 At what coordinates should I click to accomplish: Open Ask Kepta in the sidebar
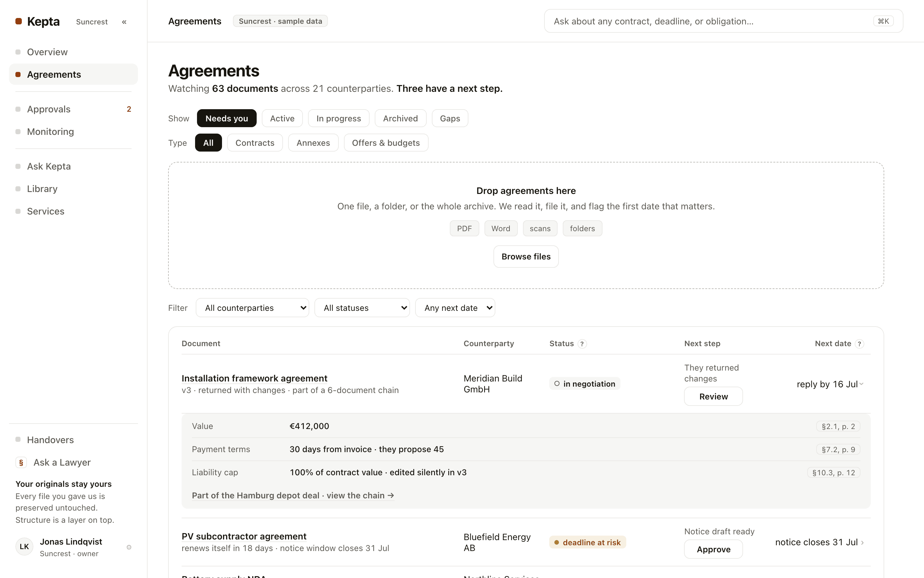[73, 166]
